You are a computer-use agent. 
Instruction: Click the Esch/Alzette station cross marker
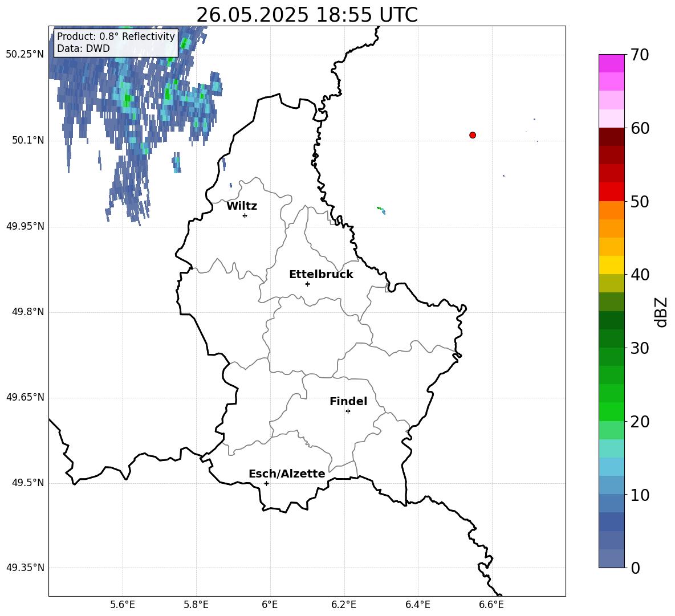tap(266, 483)
